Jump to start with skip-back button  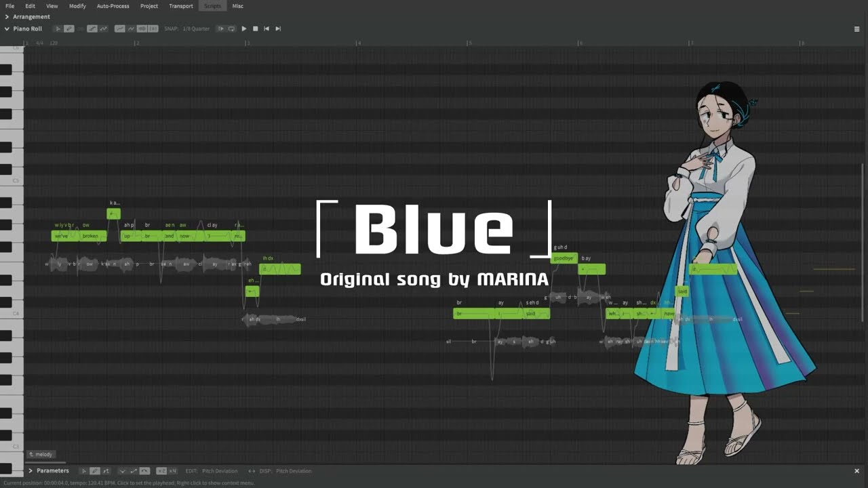[267, 28]
